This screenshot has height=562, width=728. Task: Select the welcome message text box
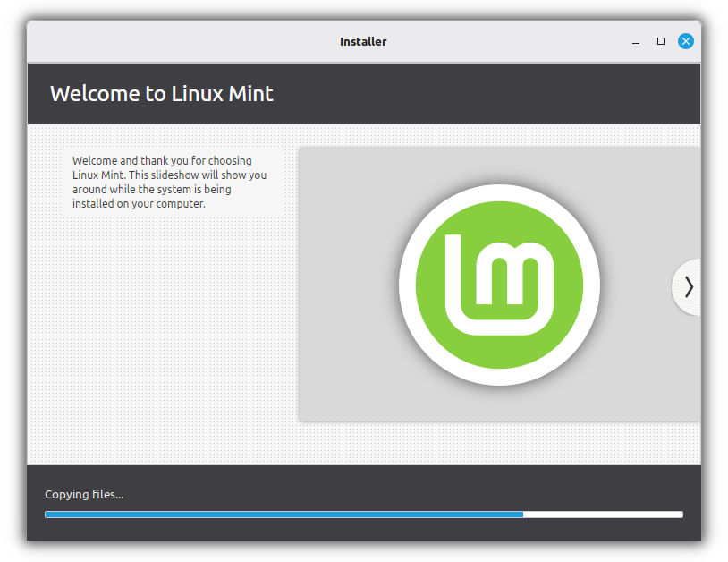click(x=170, y=183)
